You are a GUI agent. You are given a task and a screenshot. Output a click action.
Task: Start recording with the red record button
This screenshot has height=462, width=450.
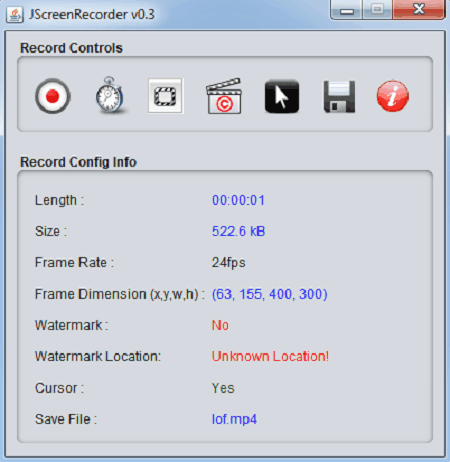pyautogui.click(x=53, y=96)
